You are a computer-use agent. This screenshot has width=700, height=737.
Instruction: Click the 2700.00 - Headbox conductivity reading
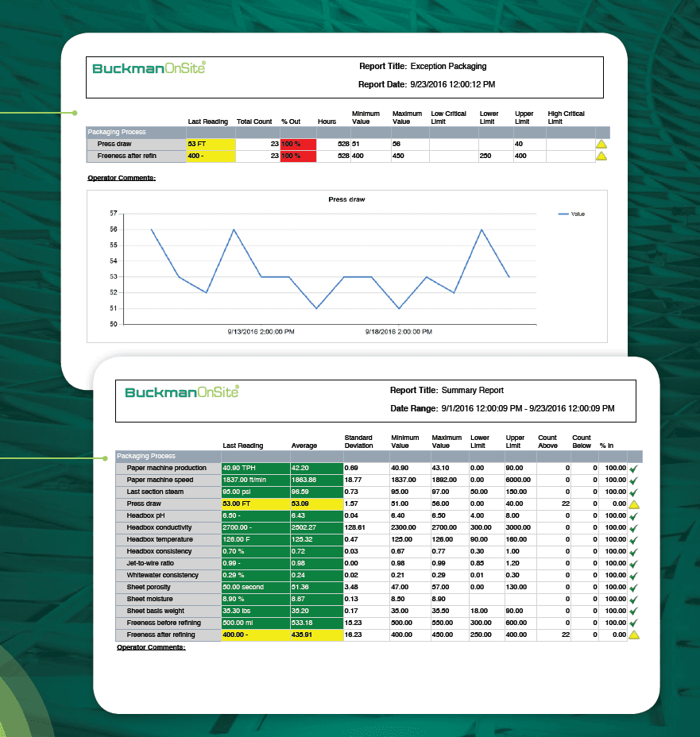(256, 527)
